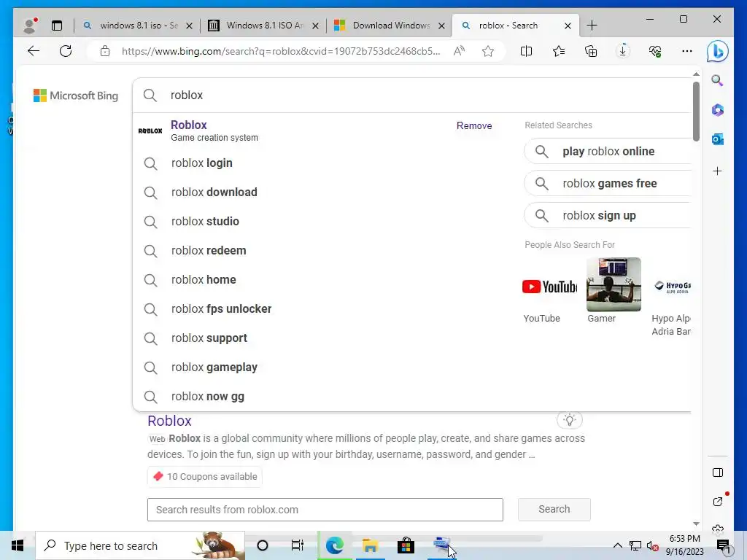Open Favorites list icon
Viewport: 747px width, 560px height.
pos(558,51)
